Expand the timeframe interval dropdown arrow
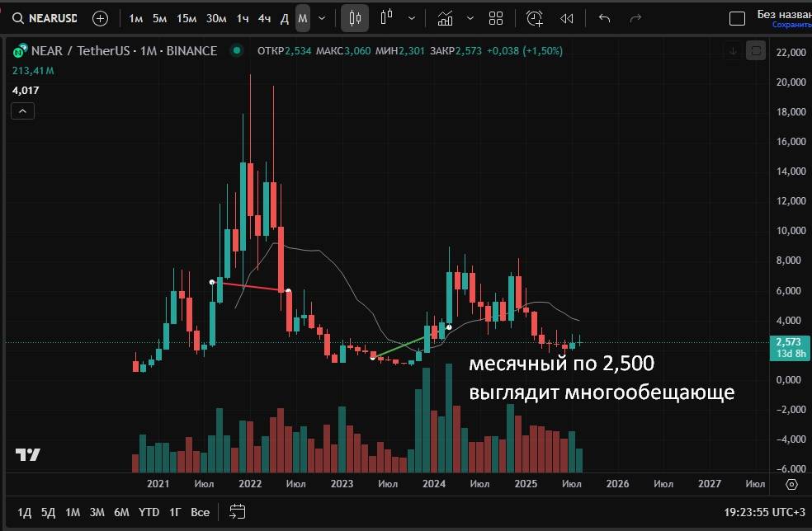Screen dimensions: 812x531 [322, 18]
